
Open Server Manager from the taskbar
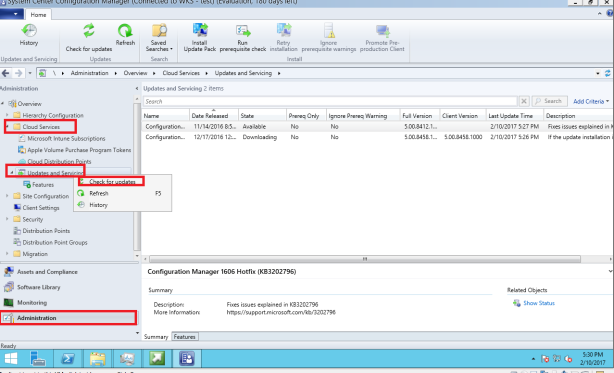pos(38,359)
